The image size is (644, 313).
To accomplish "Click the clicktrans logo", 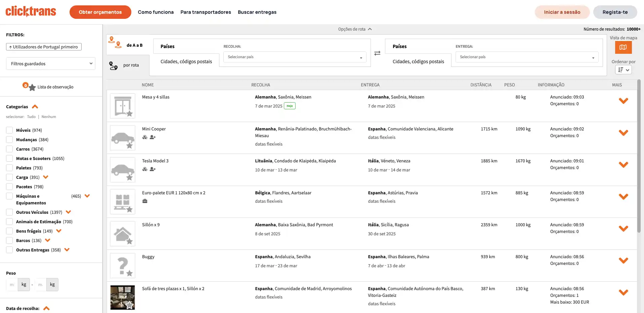I will coord(31,11).
